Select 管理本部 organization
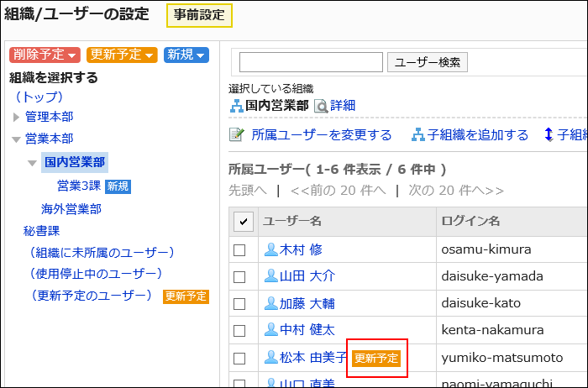The width and height of the screenshot is (588, 388). click(x=49, y=117)
